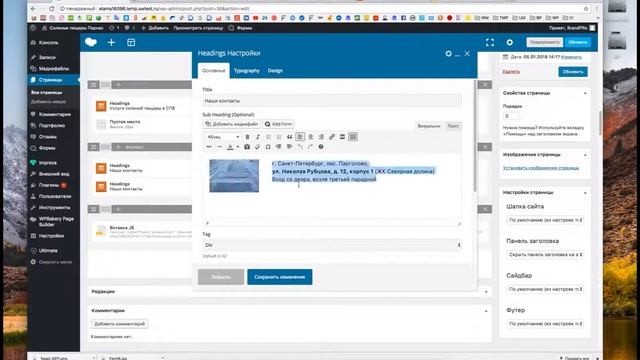Decrease indent icon in editor
Viewport: 640px width, 360px height.
[279, 147]
